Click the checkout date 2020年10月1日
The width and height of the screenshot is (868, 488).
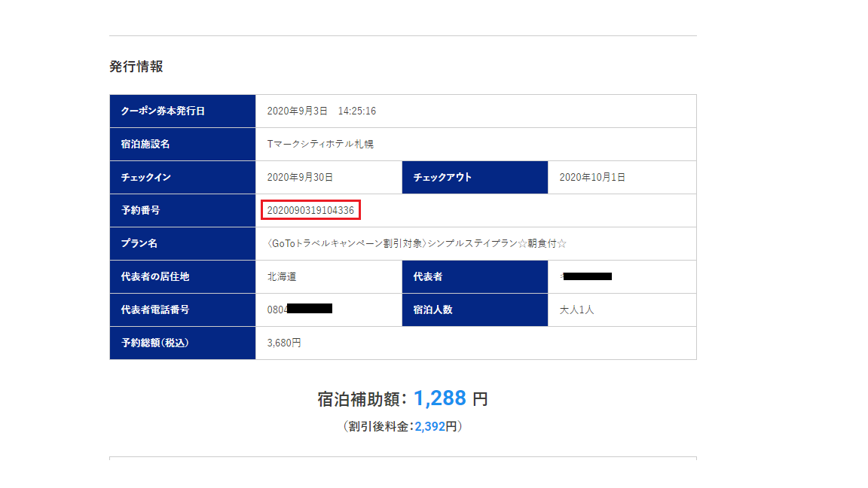click(592, 177)
